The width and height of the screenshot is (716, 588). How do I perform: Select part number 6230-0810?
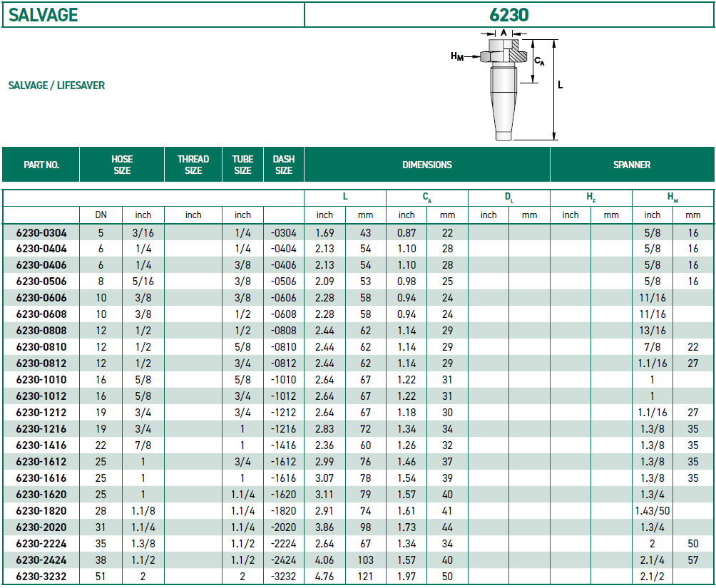pos(41,347)
